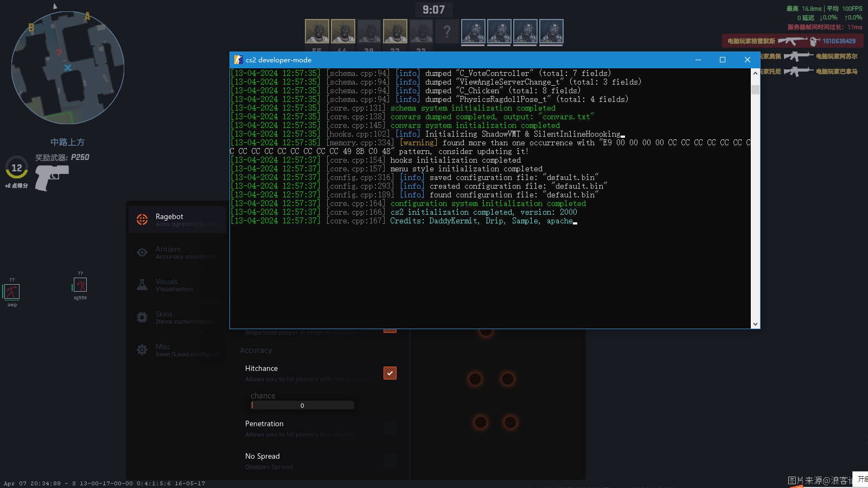Click the awp enemy weapon marker
This screenshot has width=868, height=488.
point(12,292)
